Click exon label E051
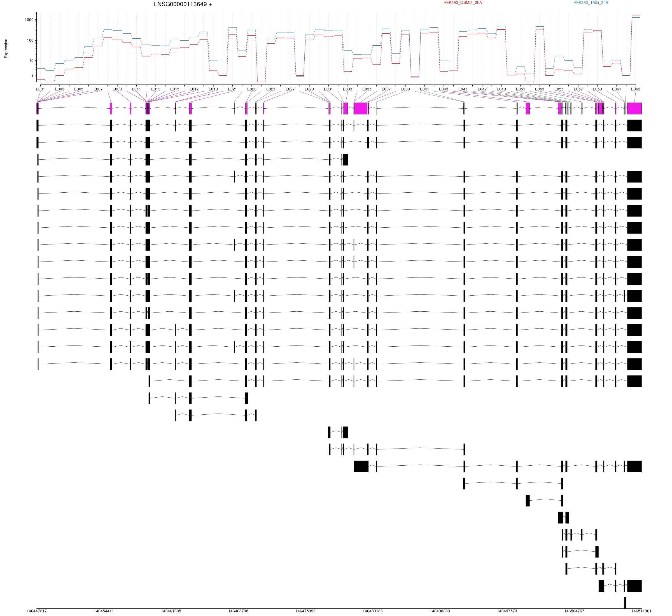 pyautogui.click(x=520, y=89)
